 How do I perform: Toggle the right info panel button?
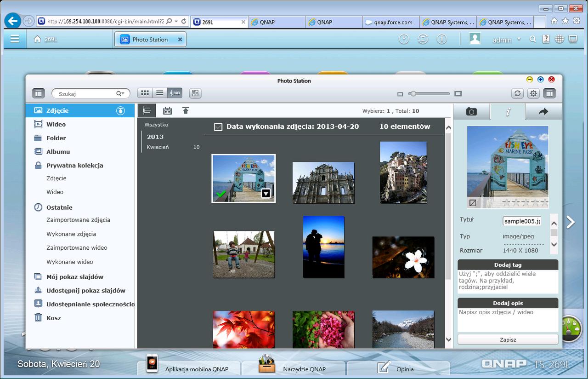pos(549,93)
